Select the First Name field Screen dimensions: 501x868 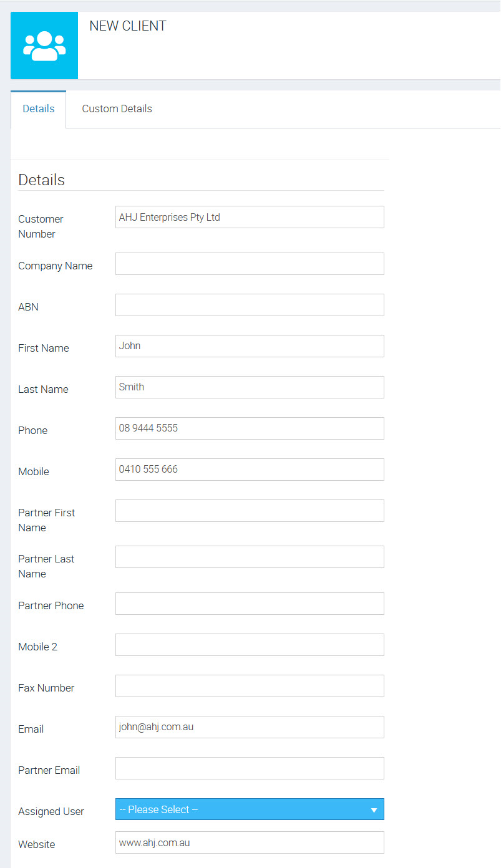pyautogui.click(x=250, y=346)
